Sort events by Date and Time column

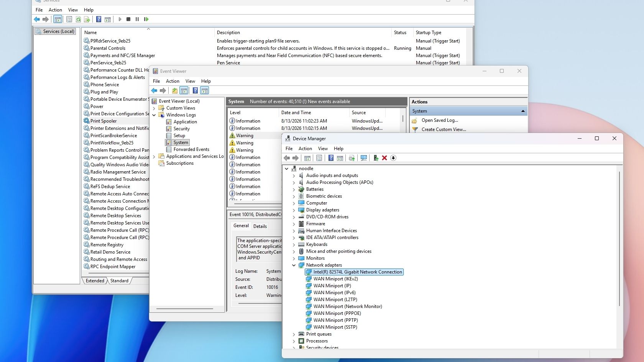pos(314,113)
